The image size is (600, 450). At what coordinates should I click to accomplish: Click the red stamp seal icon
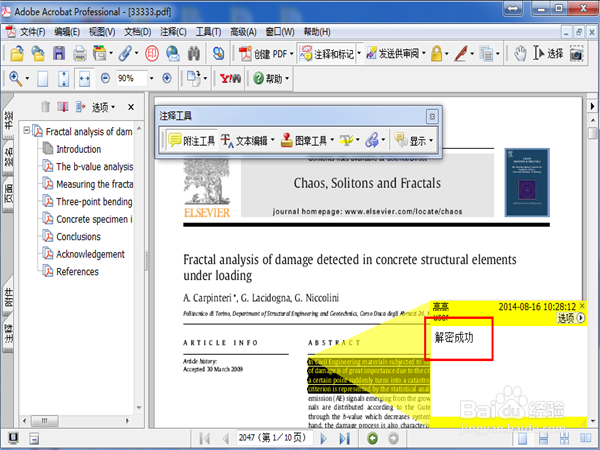(x=152, y=54)
